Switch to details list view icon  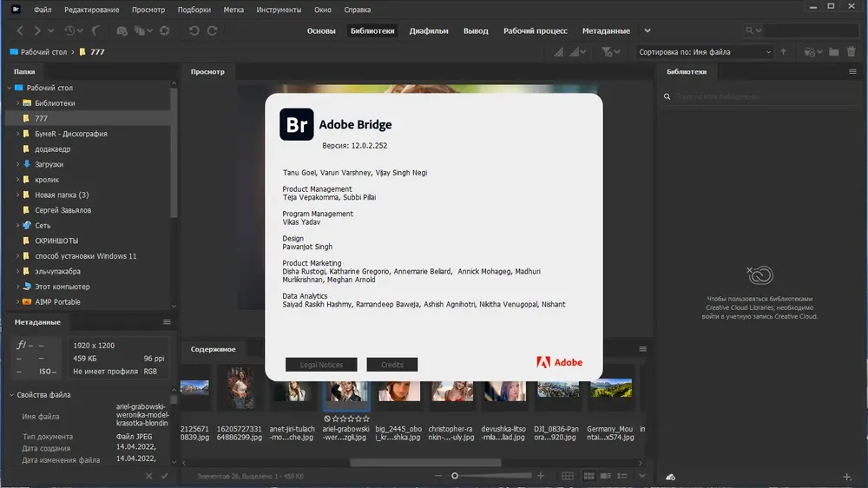coord(606,476)
